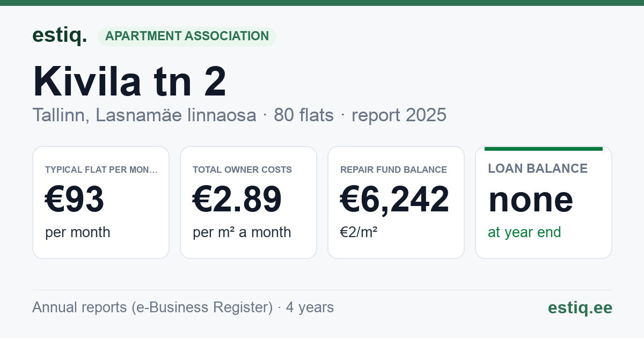The width and height of the screenshot is (644, 338).
Task: Click the €93 value
Action: [x=75, y=199]
